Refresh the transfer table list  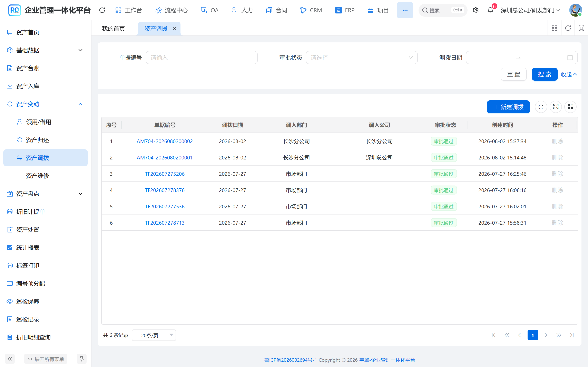pos(541,107)
